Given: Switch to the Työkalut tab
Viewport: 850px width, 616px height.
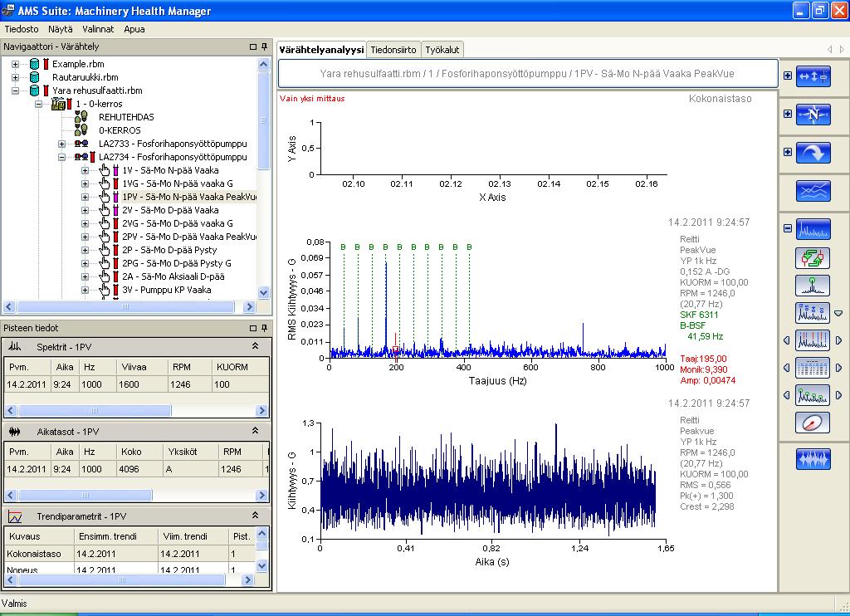Looking at the screenshot, I should click(x=442, y=50).
